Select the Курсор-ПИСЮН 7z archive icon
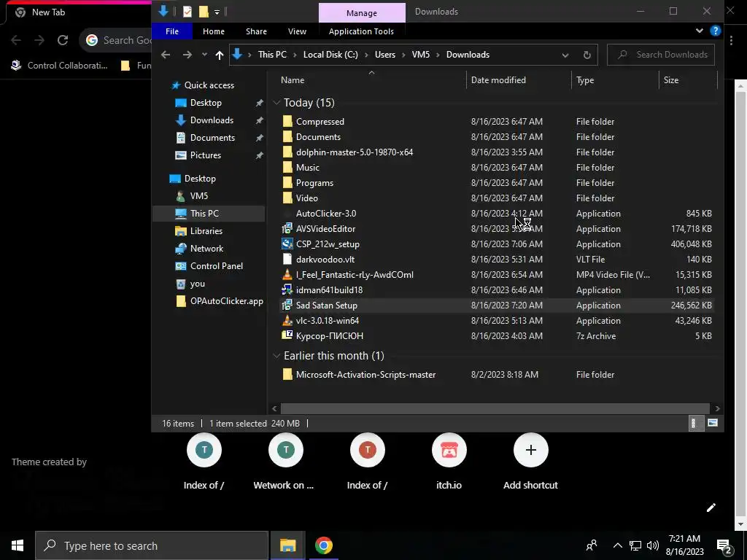Viewport: 747px width, 560px height. pyautogui.click(x=287, y=335)
